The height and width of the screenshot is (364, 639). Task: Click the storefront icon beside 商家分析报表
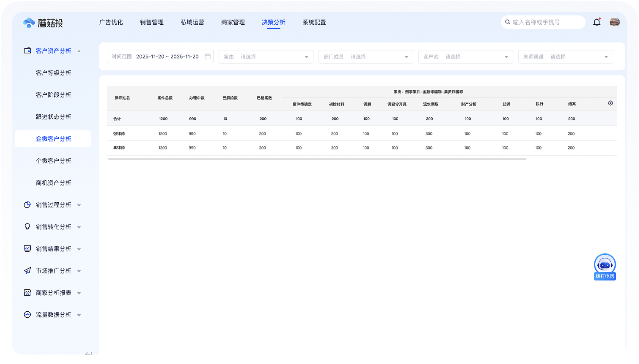point(27,293)
